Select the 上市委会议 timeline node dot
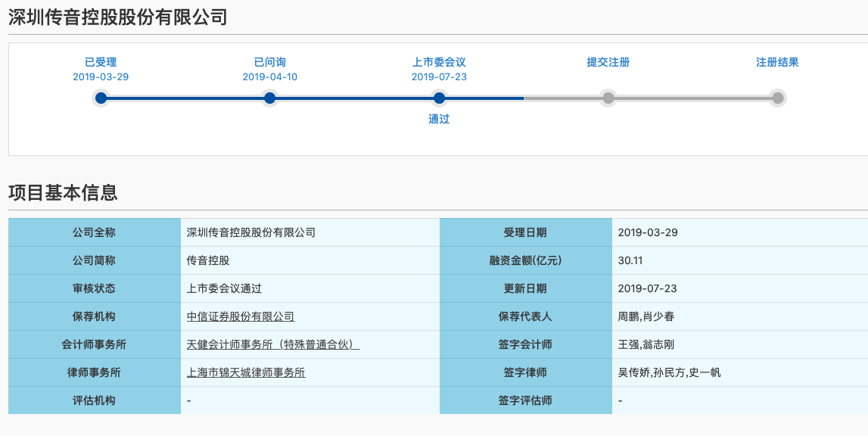This screenshot has width=868, height=436. 439,98
